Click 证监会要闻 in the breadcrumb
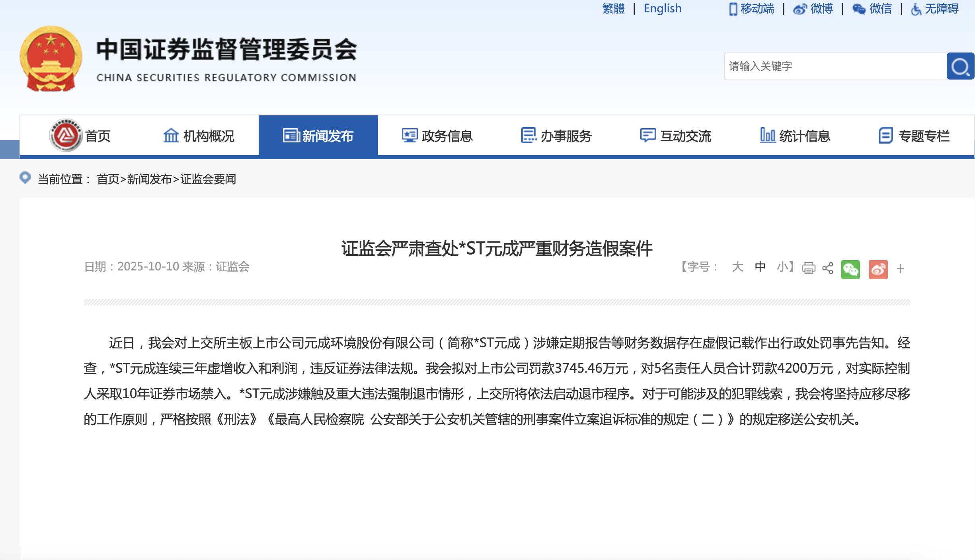The image size is (975, 560). [208, 179]
